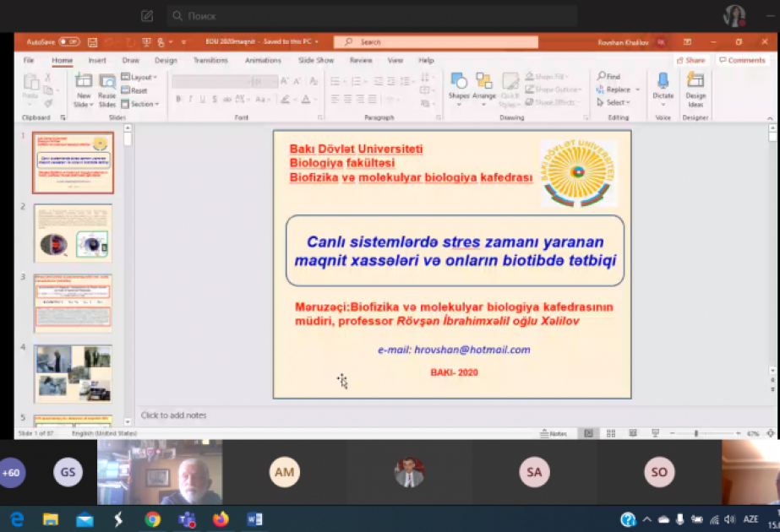The width and height of the screenshot is (780, 532).
Task: Toggle the Notes pane button
Action: [x=554, y=433]
